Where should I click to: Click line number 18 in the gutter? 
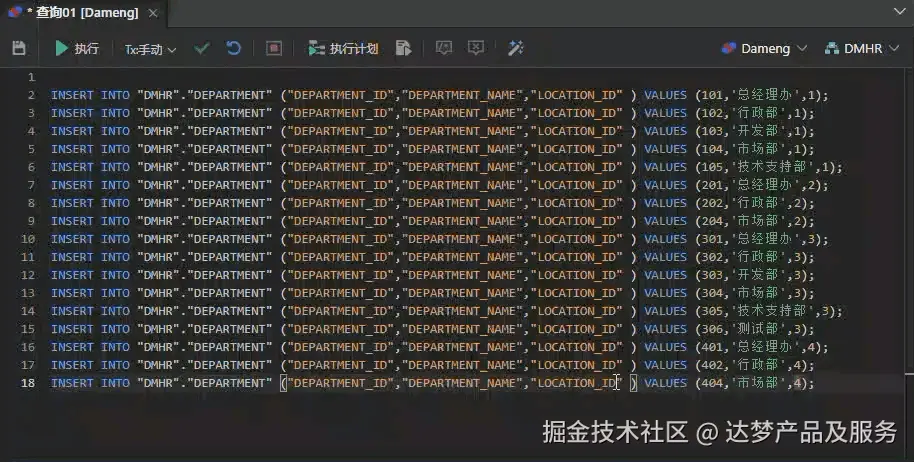(x=28, y=383)
